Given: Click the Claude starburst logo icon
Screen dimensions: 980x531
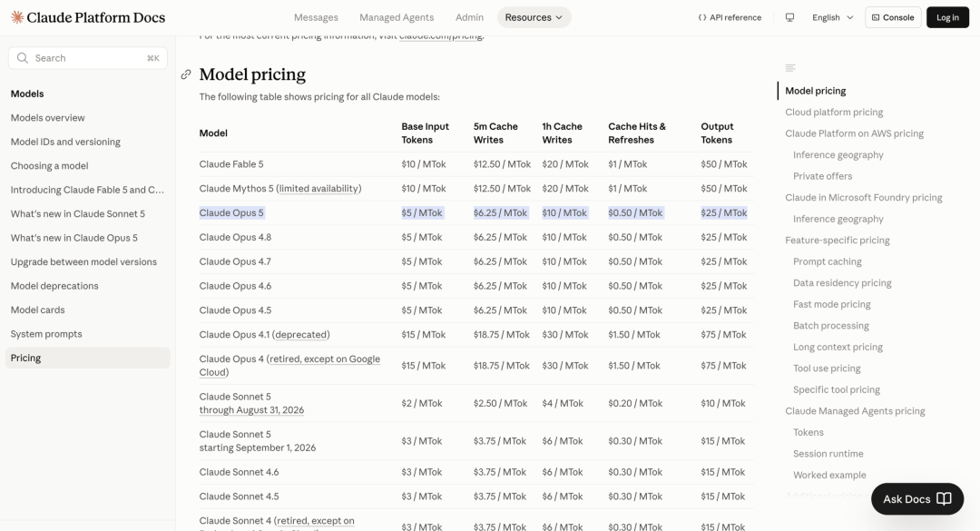Looking at the screenshot, I should 17,17.
